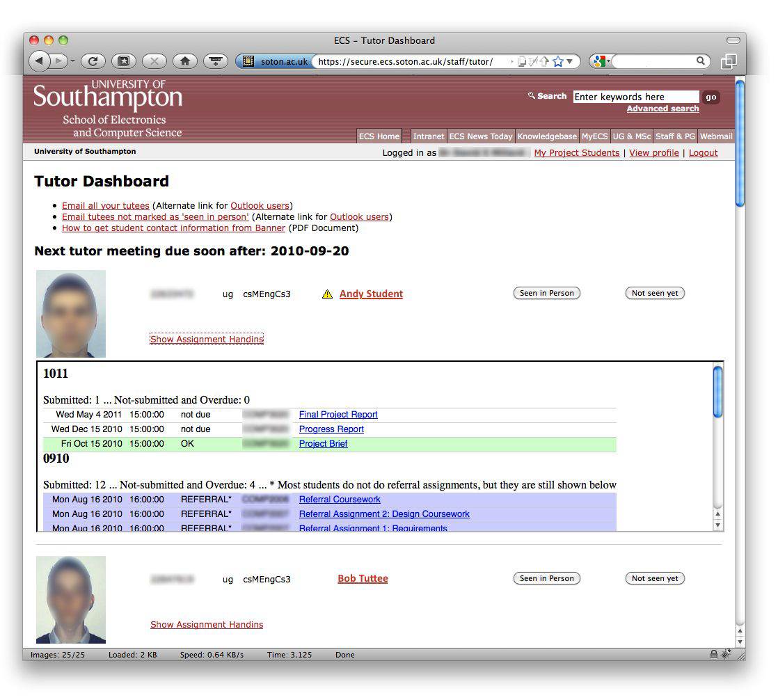Open the Final Project Report link
The image size is (778, 700).
338,414
